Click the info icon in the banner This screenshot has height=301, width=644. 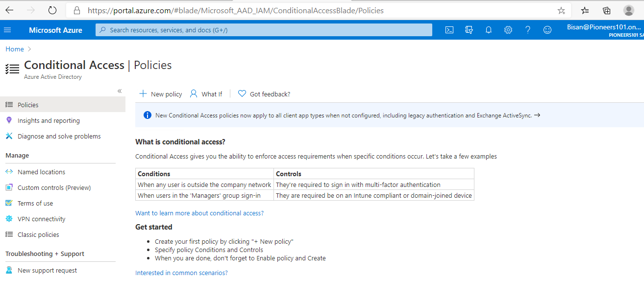pyautogui.click(x=147, y=116)
